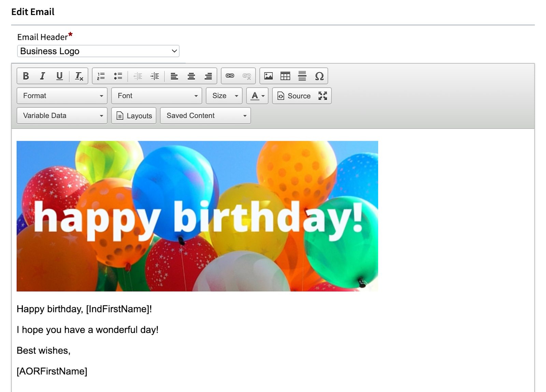Toggle center text alignment
The width and height of the screenshot is (546, 392).
[x=191, y=76]
